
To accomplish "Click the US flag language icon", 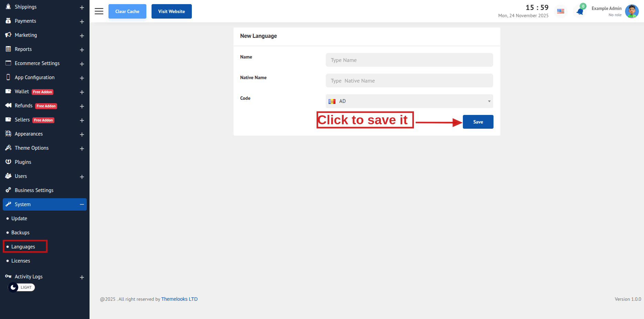I will (x=561, y=11).
